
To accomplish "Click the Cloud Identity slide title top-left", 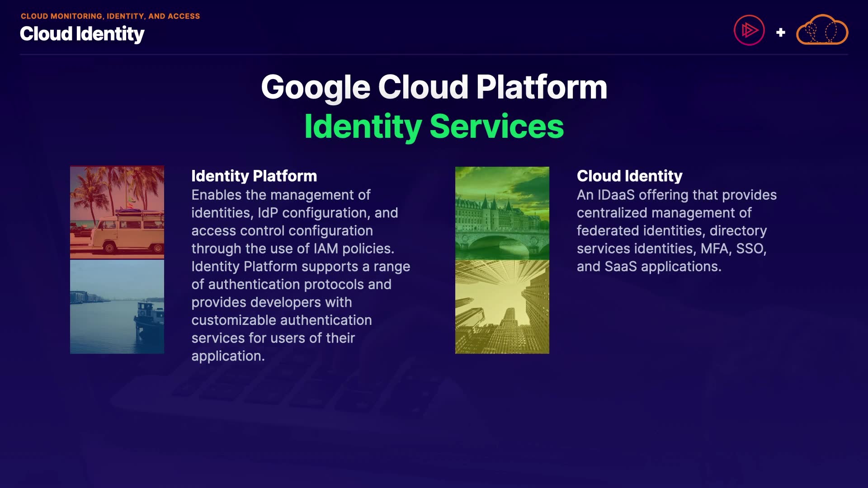I will pyautogui.click(x=82, y=34).
